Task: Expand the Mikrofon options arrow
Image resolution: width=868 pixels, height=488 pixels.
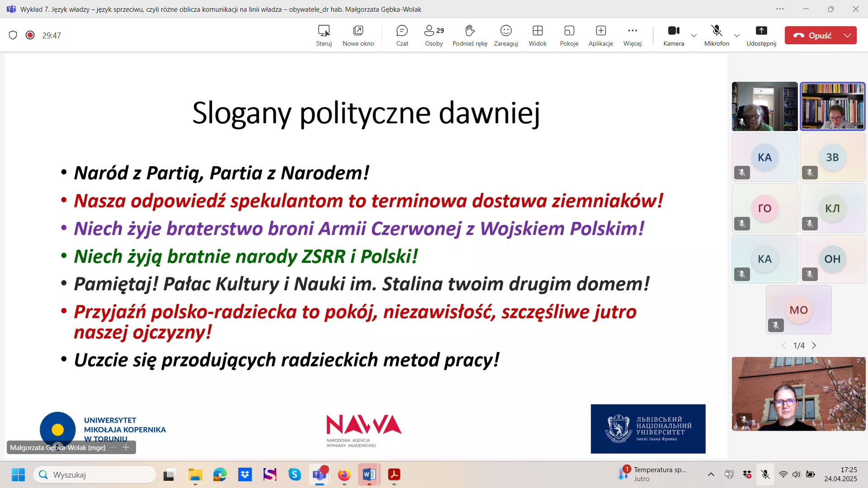Action: pos(736,35)
